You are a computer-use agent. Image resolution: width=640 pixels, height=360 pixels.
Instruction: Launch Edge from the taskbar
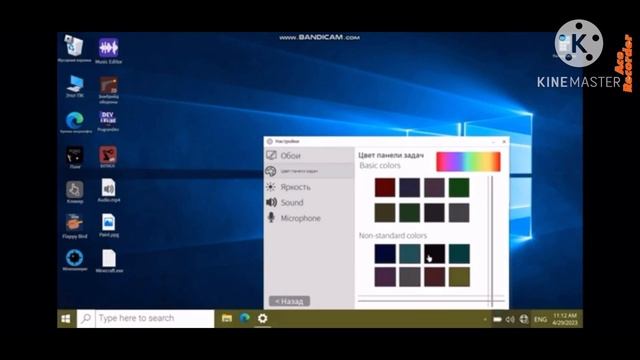[x=244, y=318]
